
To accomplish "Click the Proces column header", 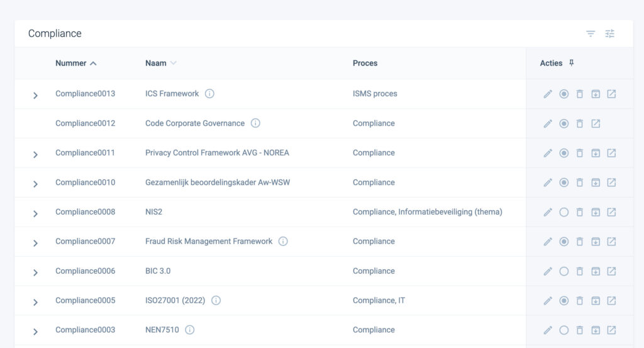I will click(x=365, y=63).
